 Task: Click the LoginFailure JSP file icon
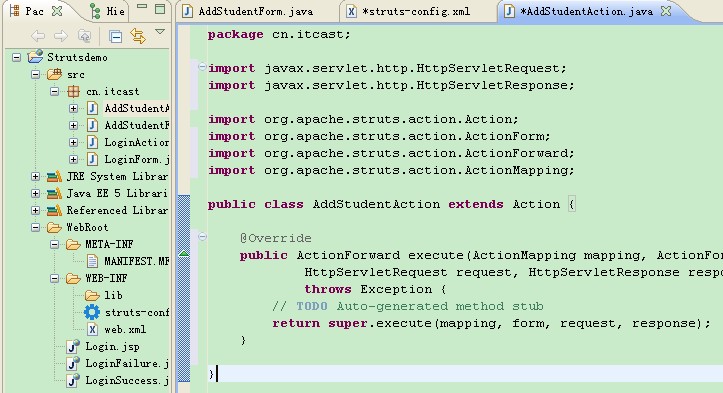tap(73, 363)
